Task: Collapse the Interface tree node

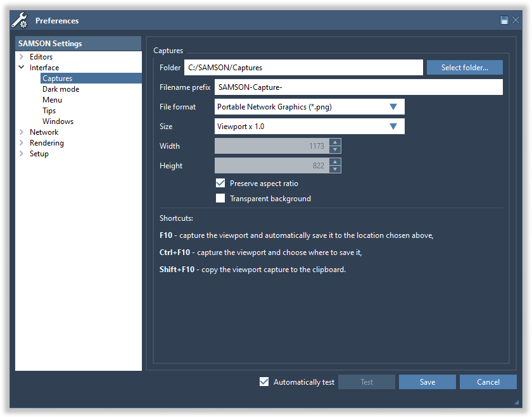Action: pyautogui.click(x=22, y=68)
